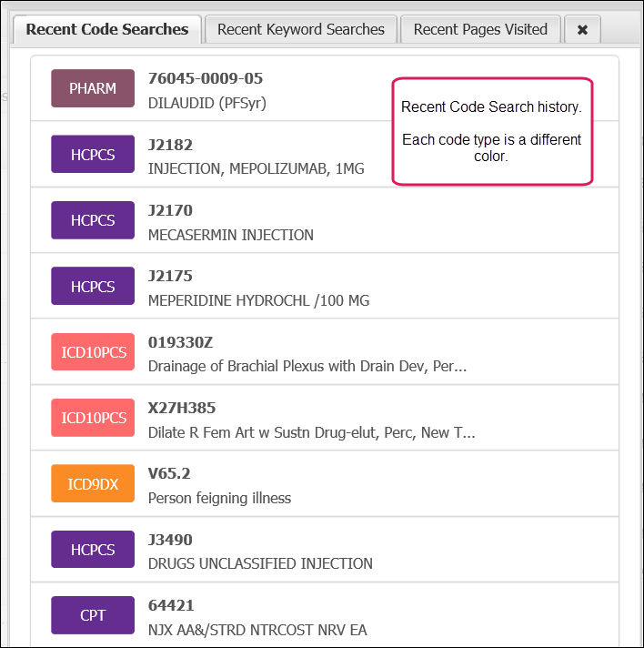Screen dimensions: 644x648
Task: Open the J2182 mepolizumab injection code
Action: click(x=246, y=168)
